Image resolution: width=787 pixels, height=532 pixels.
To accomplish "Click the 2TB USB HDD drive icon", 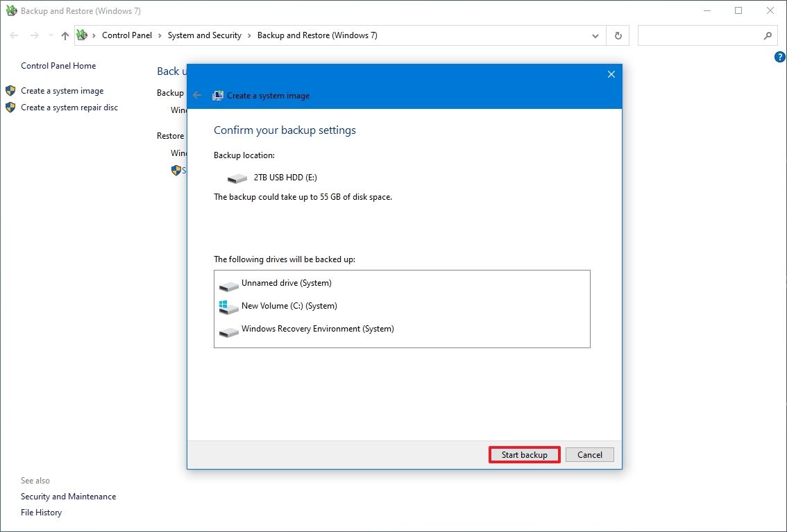I will pyautogui.click(x=237, y=178).
